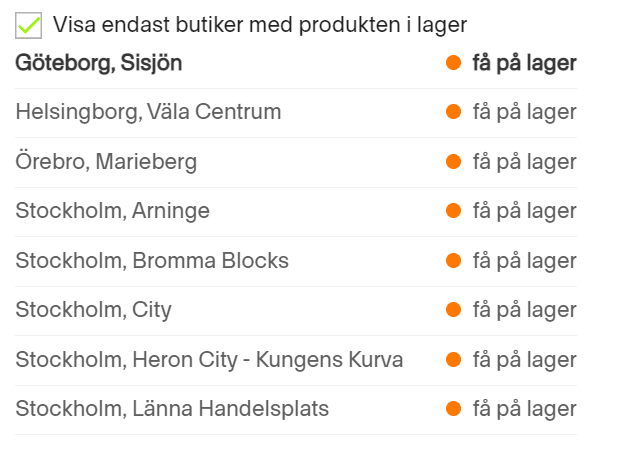Screen dimensions: 622x460
Task: Uncheck 'Visa endast butiker med produkten i lager'
Action: [x=28, y=24]
